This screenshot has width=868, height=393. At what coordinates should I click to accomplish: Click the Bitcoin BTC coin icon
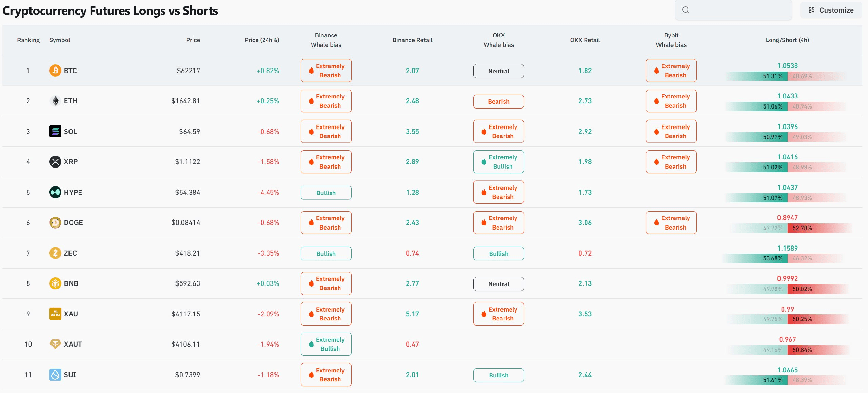click(55, 71)
